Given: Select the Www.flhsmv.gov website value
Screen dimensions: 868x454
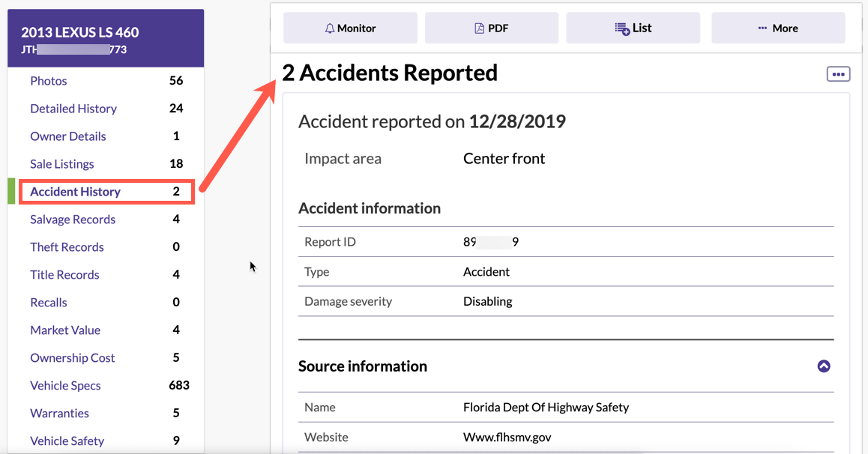Looking at the screenshot, I should point(507,437).
